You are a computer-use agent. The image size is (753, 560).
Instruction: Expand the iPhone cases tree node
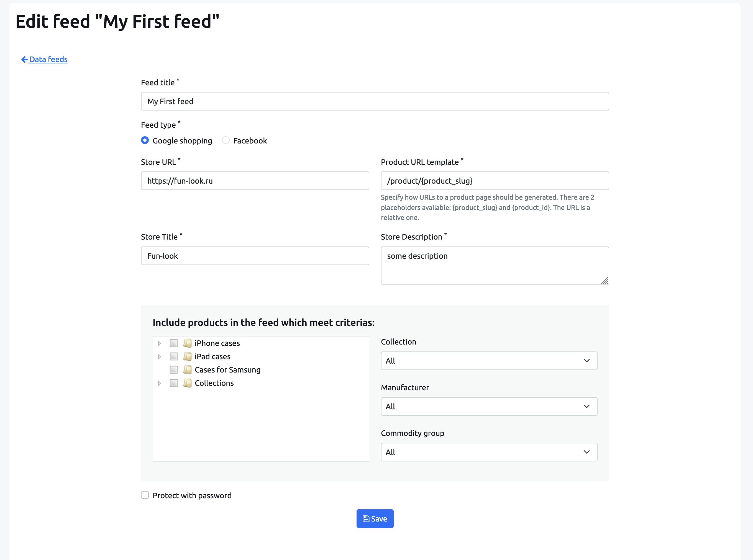tap(159, 343)
